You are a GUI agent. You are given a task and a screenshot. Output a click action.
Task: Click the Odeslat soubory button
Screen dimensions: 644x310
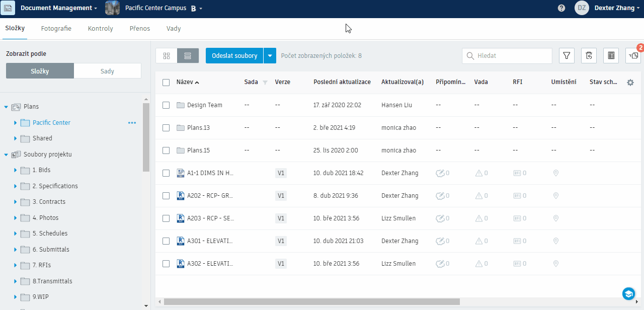235,56
